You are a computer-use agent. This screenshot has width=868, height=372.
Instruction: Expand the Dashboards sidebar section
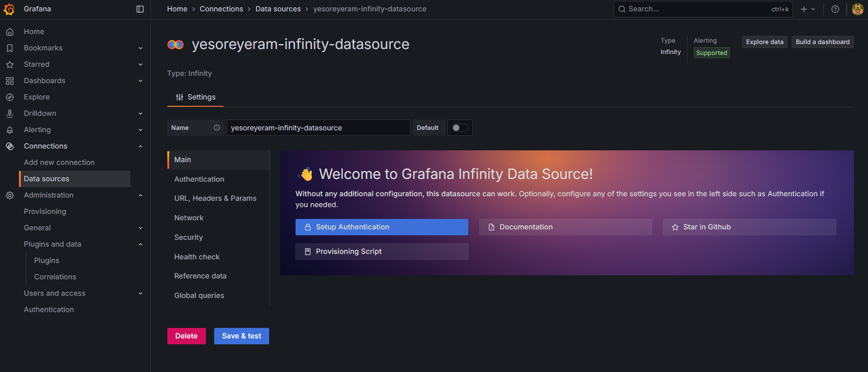click(140, 81)
